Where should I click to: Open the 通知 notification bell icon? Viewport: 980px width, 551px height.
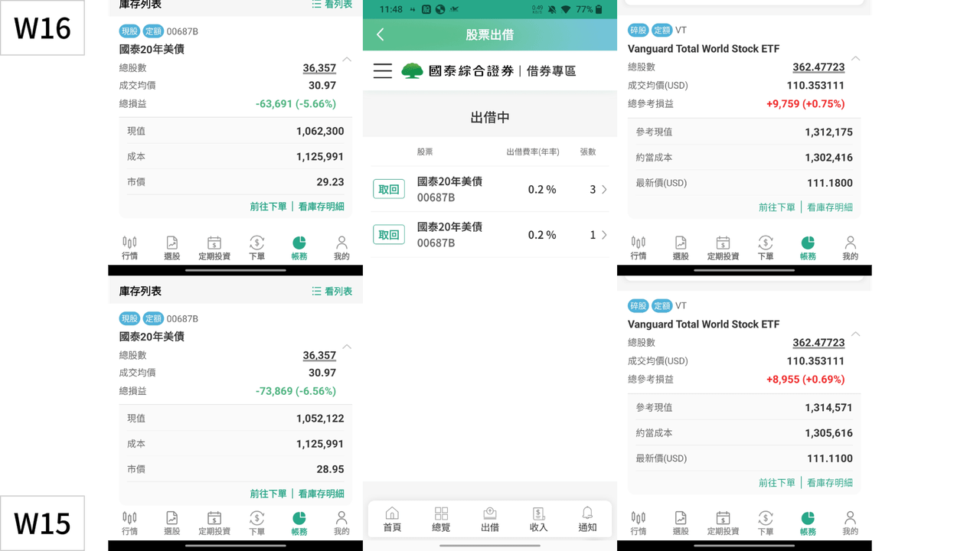(x=588, y=519)
